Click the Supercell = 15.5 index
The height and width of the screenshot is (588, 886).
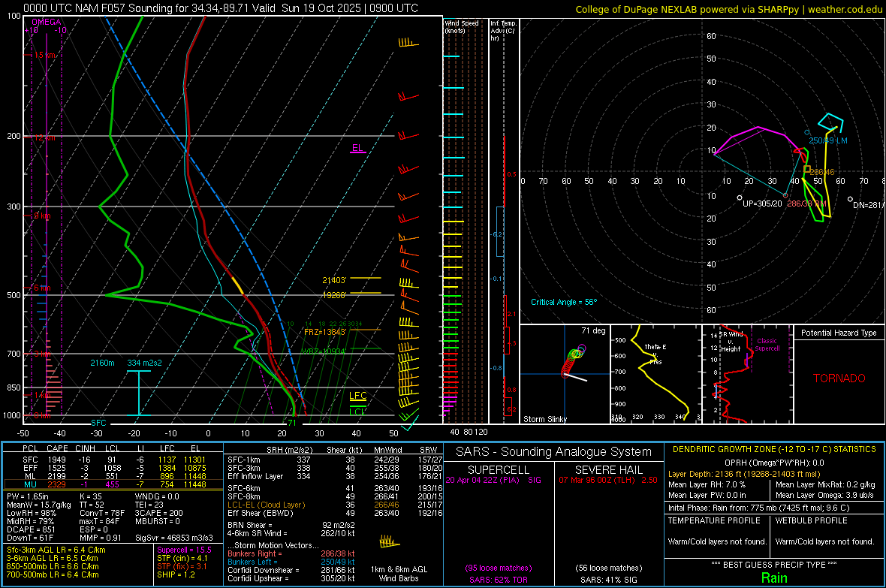pos(184,550)
